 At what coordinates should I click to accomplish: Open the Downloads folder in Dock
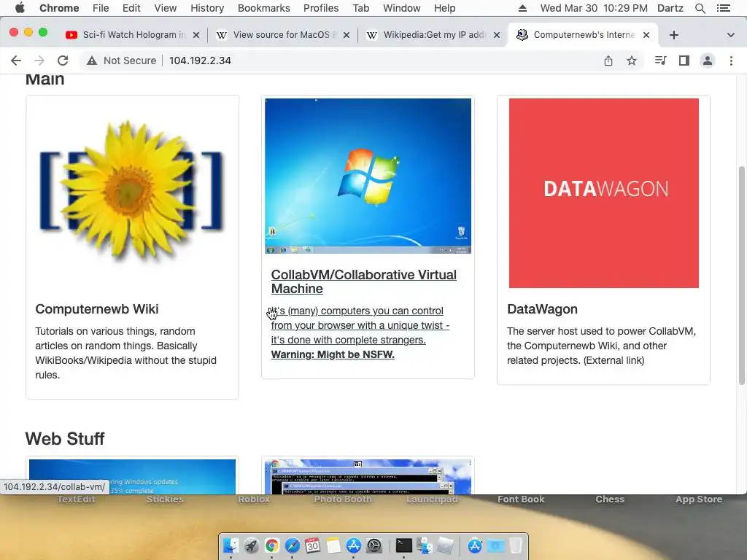click(495, 545)
